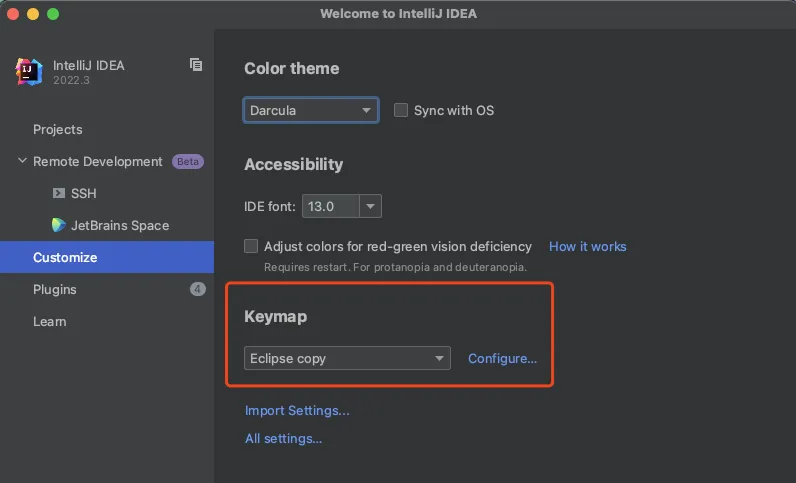Click the yellow minimize window button
The width and height of the screenshot is (796, 483).
click(33, 14)
